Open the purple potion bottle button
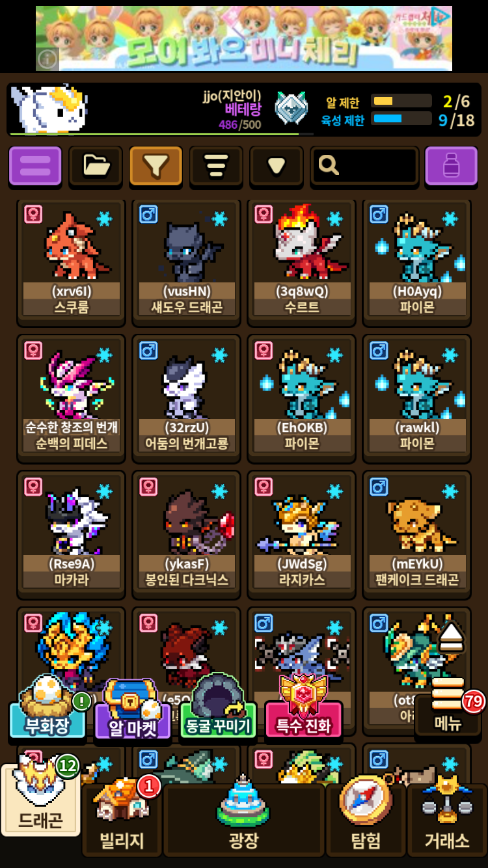The height and width of the screenshot is (868, 488). pos(452,166)
